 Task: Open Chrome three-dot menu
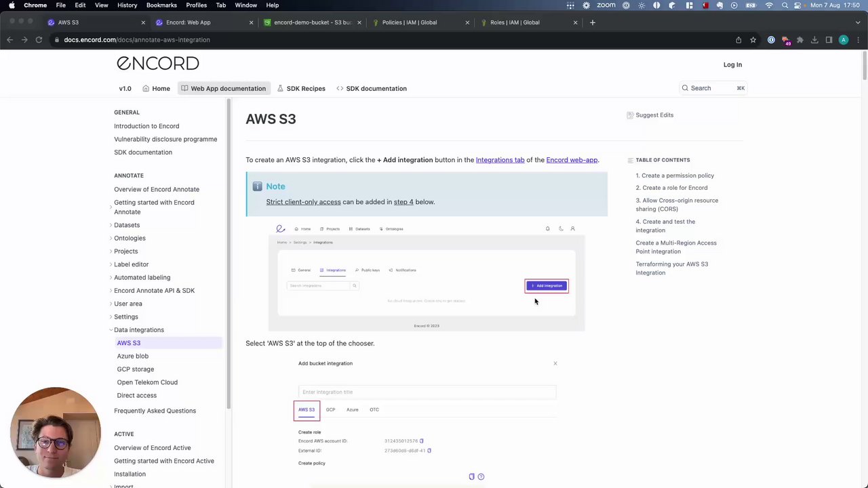pos(858,40)
